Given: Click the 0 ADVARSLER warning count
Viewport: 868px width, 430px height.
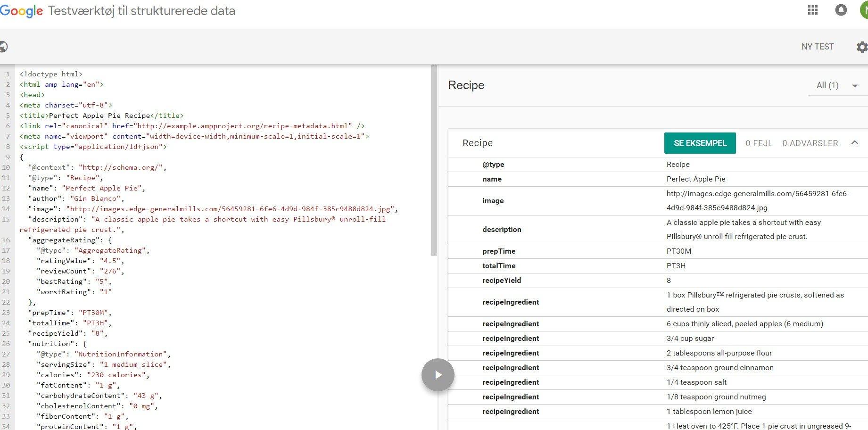Looking at the screenshot, I should pos(810,143).
